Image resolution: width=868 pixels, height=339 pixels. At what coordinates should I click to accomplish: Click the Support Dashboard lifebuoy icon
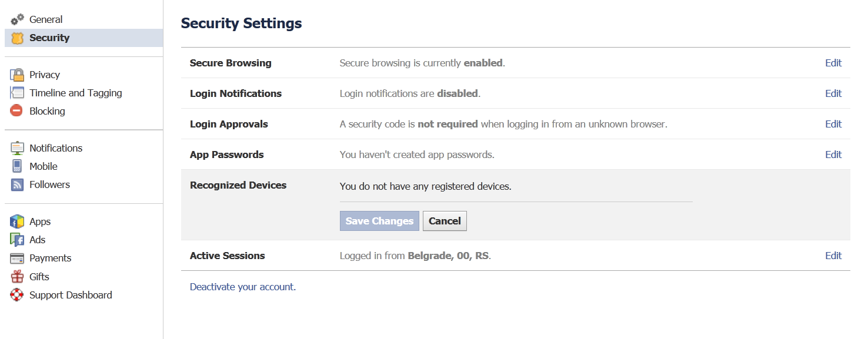click(x=17, y=295)
